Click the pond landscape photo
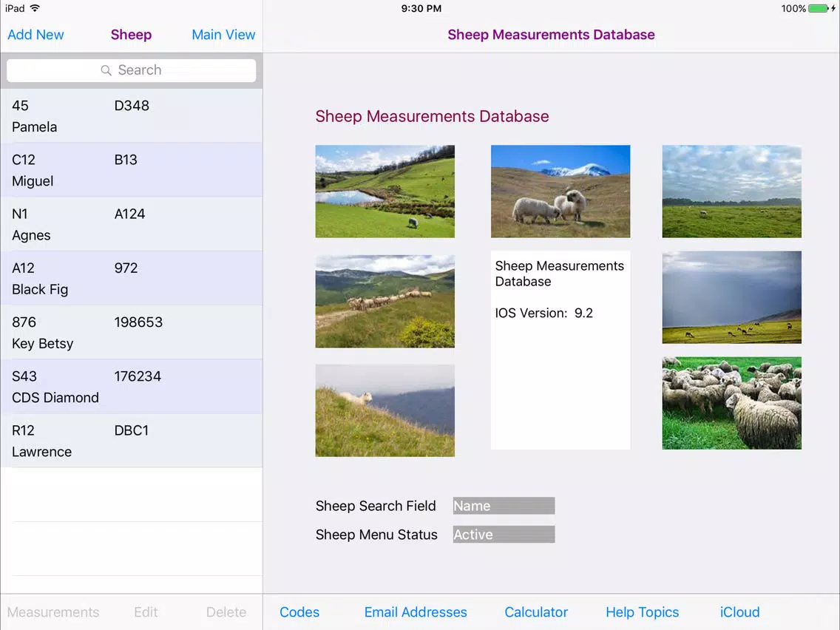840x630 pixels. tap(385, 192)
